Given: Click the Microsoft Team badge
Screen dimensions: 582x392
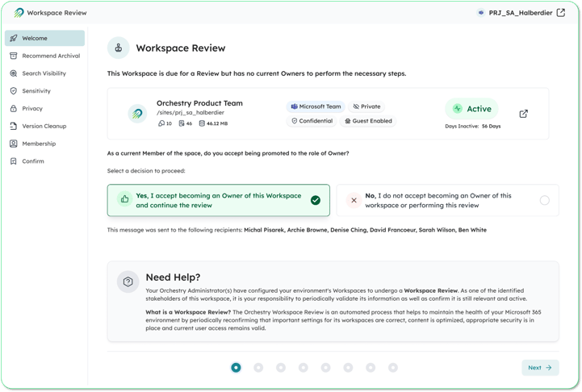Looking at the screenshot, I should (316, 106).
